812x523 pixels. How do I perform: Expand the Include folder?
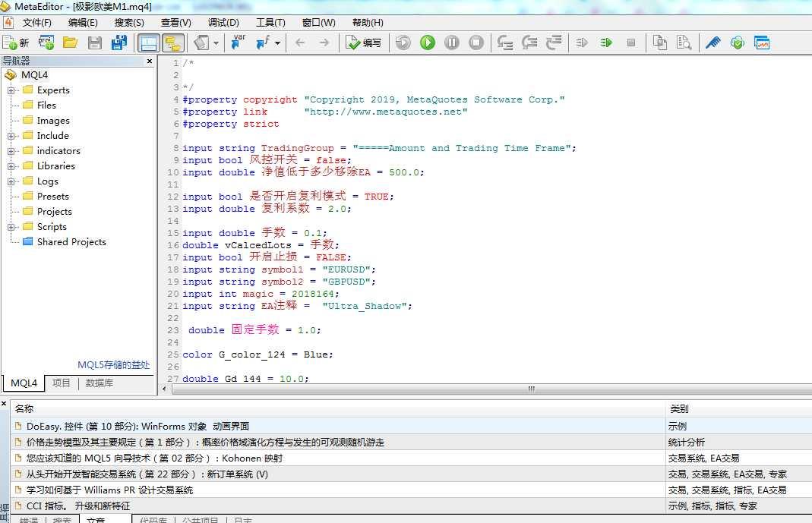tap(11, 136)
